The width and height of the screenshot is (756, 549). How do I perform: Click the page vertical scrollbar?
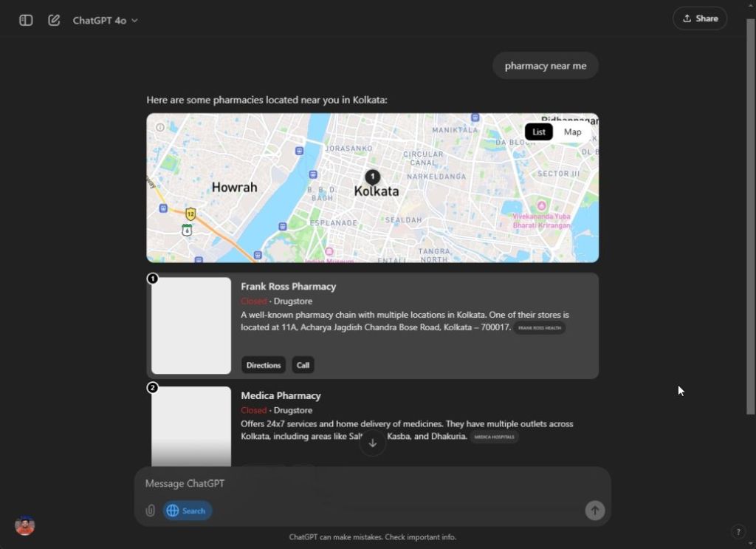tap(750, 217)
